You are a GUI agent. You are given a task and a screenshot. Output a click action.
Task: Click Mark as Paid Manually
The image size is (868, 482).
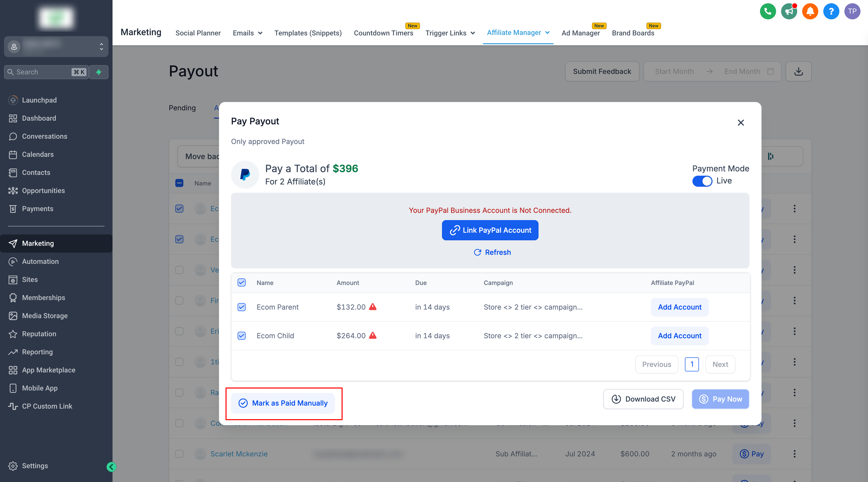pos(283,403)
